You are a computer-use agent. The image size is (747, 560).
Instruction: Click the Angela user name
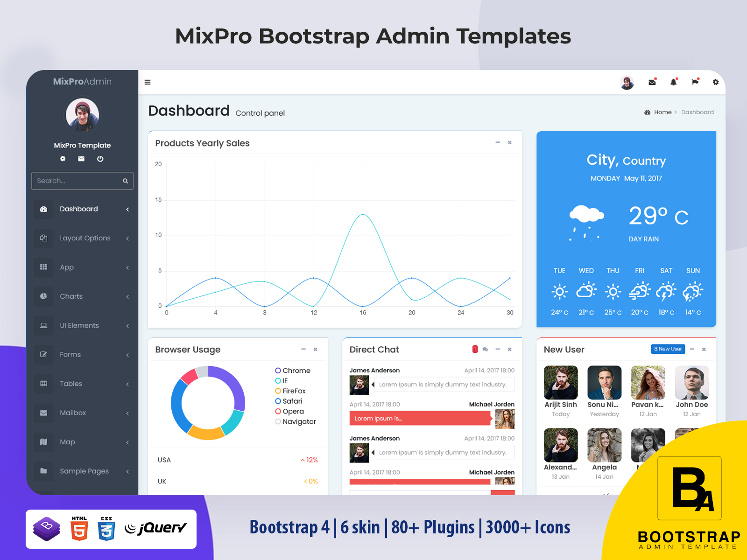605,467
